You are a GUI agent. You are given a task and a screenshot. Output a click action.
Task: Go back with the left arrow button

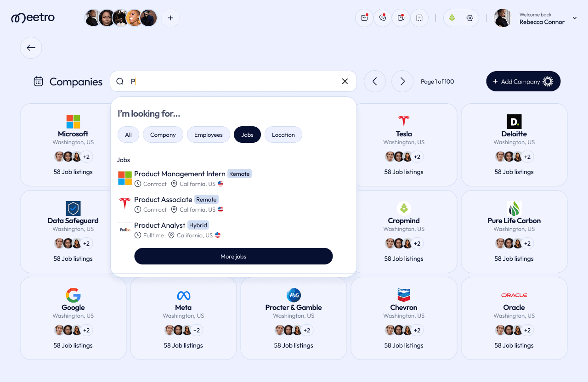click(31, 48)
